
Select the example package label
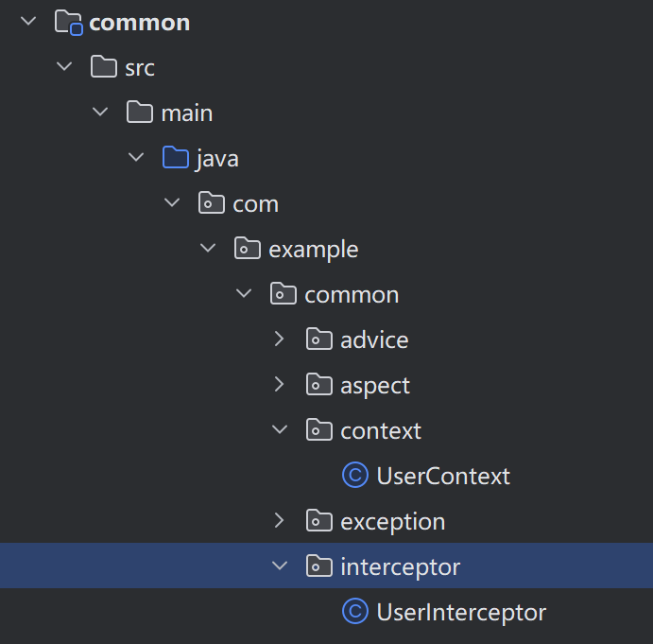[313, 250]
